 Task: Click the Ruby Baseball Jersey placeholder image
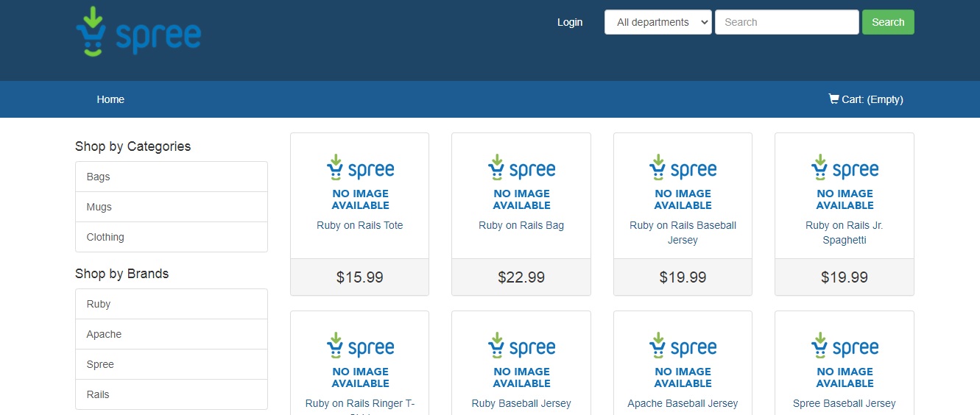pos(521,359)
